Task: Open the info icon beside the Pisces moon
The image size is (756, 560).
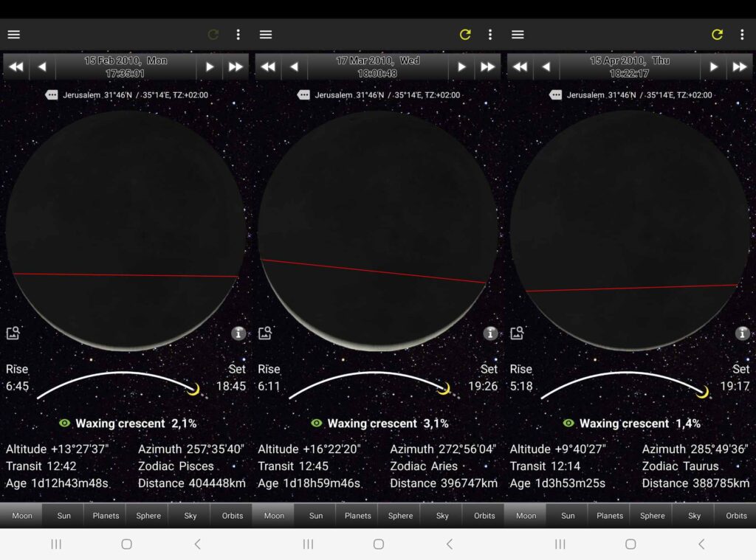Action: [x=238, y=333]
